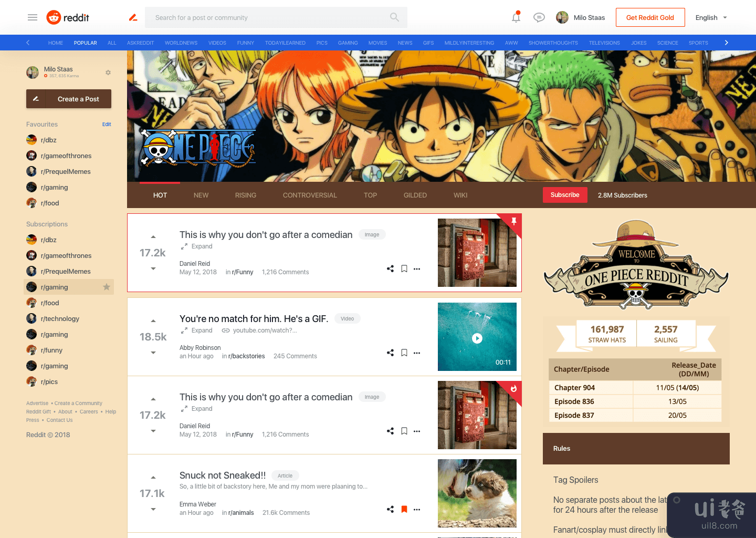Expand the pinned comedian post
Image resolution: width=756 pixels, height=538 pixels.
coord(197,246)
